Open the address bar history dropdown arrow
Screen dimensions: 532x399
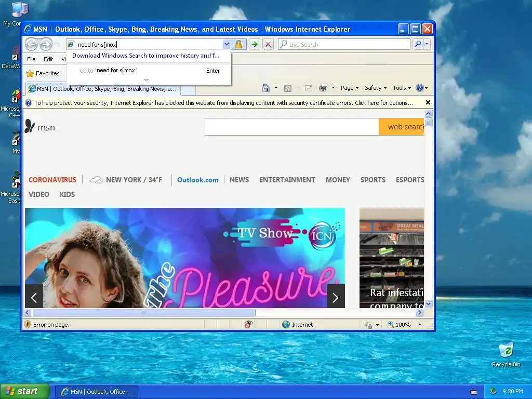227,45
